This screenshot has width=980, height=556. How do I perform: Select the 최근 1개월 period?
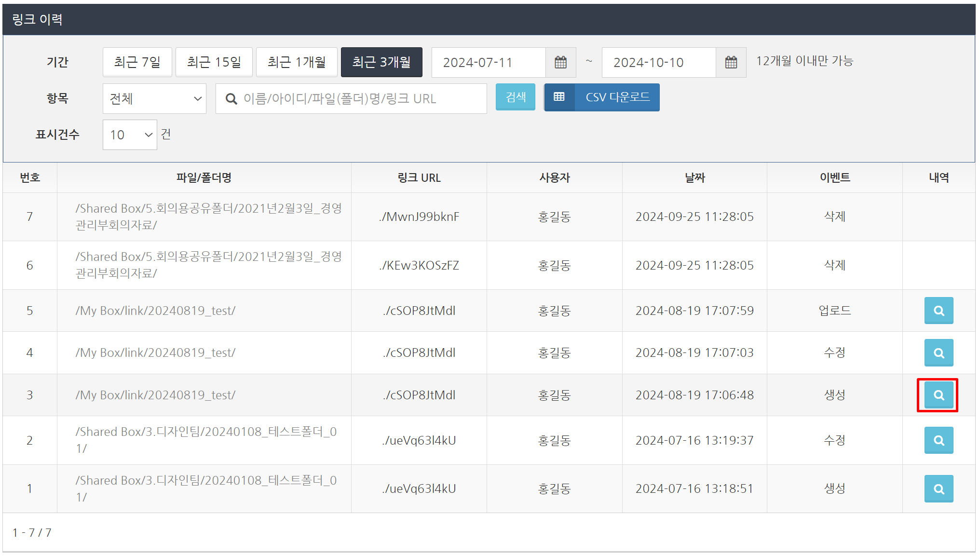(x=296, y=62)
